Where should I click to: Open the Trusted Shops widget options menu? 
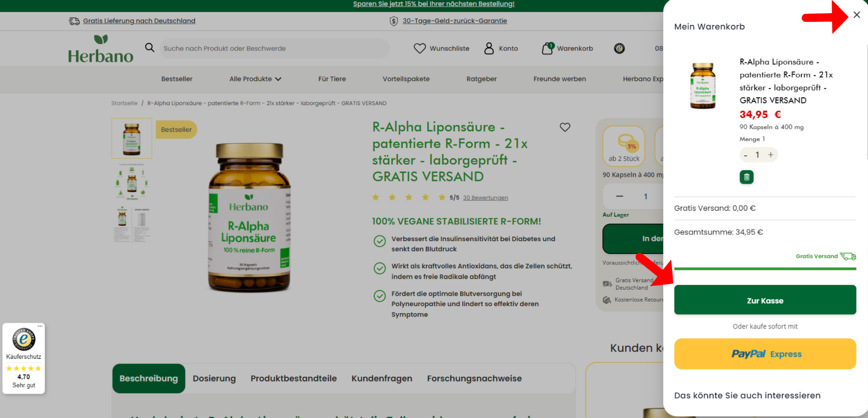pyautogui.click(x=40, y=326)
